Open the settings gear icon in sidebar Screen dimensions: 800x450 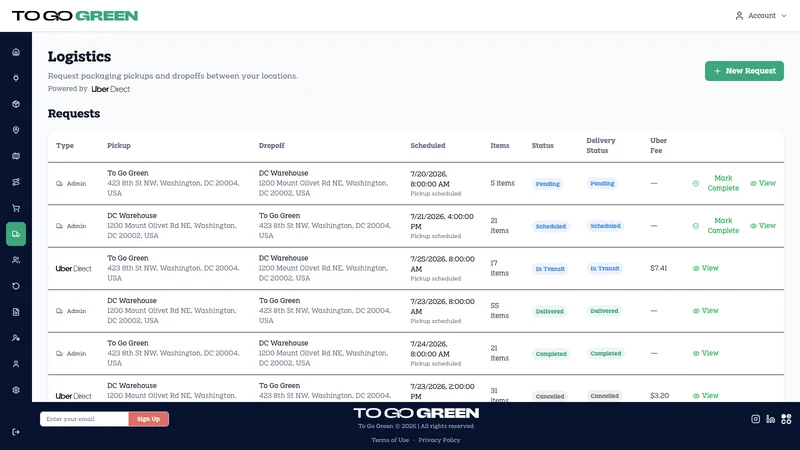click(16, 390)
